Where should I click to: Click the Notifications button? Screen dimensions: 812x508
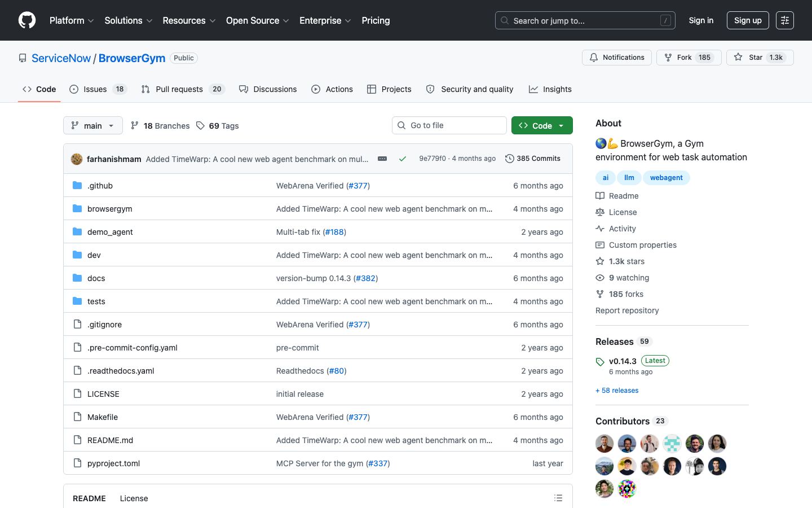(617, 58)
